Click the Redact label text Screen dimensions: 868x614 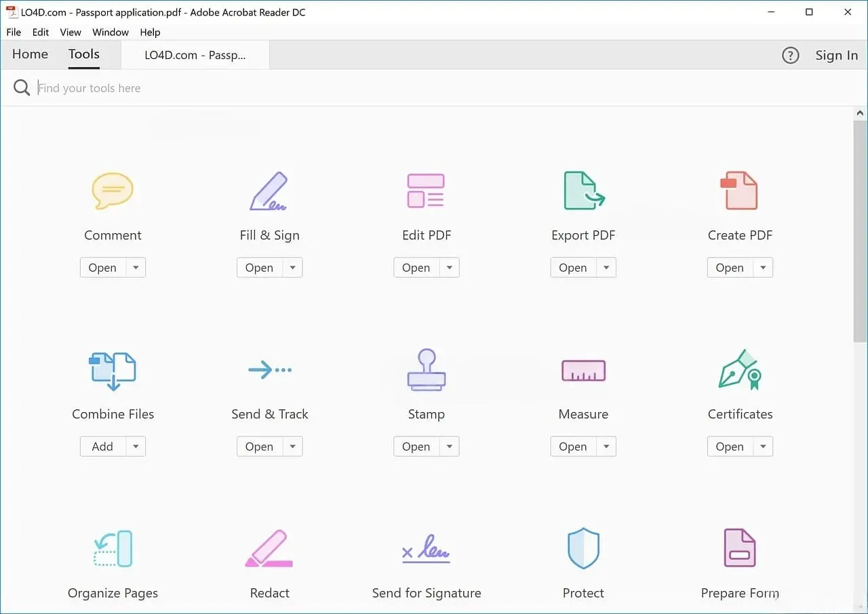(269, 593)
